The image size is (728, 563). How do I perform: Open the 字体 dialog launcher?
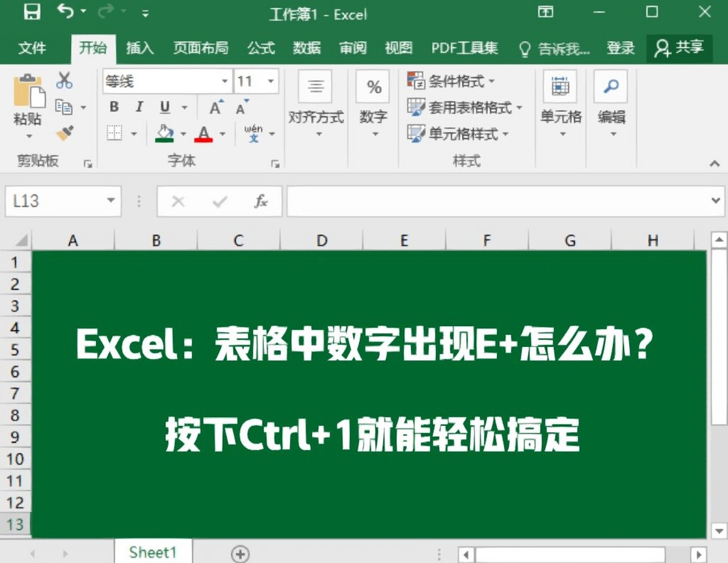click(x=275, y=164)
